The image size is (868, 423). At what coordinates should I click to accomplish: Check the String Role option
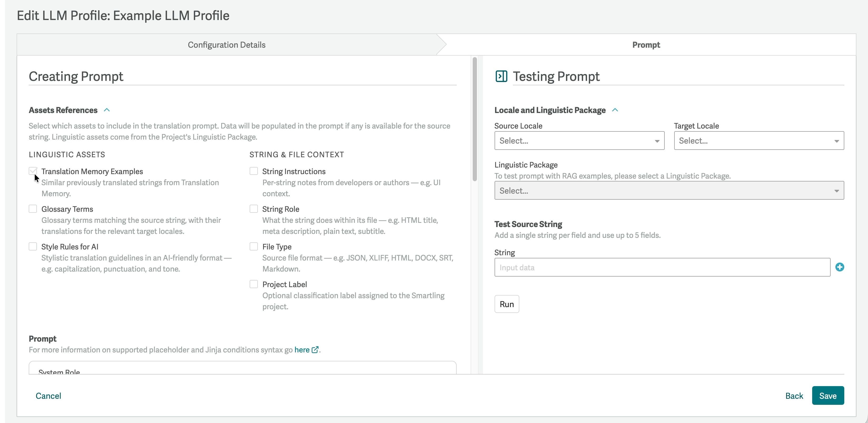[x=254, y=209]
